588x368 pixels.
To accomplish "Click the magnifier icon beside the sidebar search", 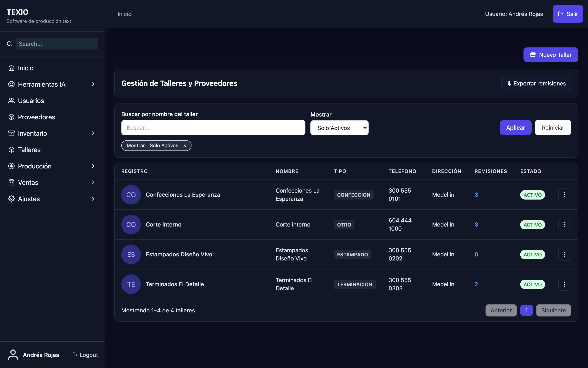I will (x=9, y=44).
